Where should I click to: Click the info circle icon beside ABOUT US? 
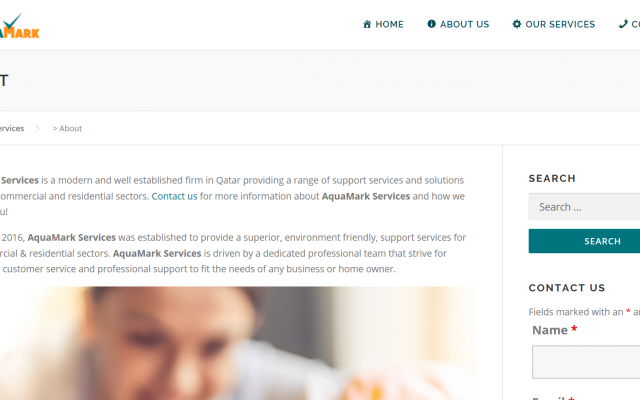point(431,24)
